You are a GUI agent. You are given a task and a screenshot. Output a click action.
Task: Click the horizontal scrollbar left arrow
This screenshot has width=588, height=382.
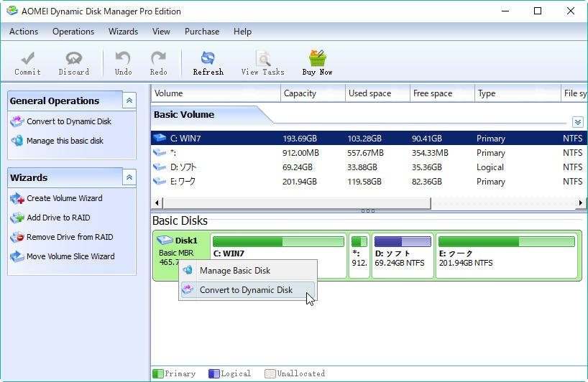point(157,203)
